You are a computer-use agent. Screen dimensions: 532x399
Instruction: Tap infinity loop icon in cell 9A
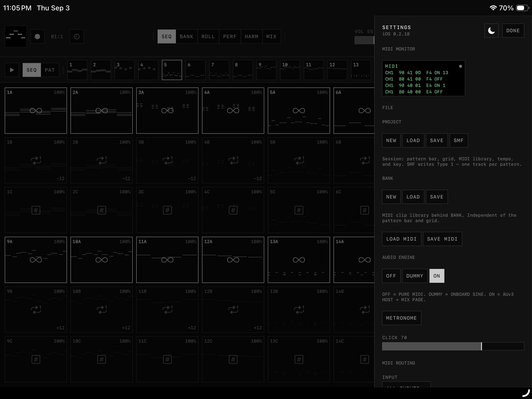pos(36,260)
